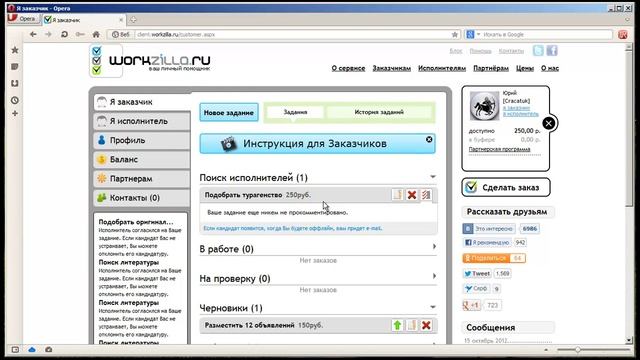Open the 'Профиль' sidebar item
This screenshot has width=640, height=360.
pyautogui.click(x=142, y=140)
